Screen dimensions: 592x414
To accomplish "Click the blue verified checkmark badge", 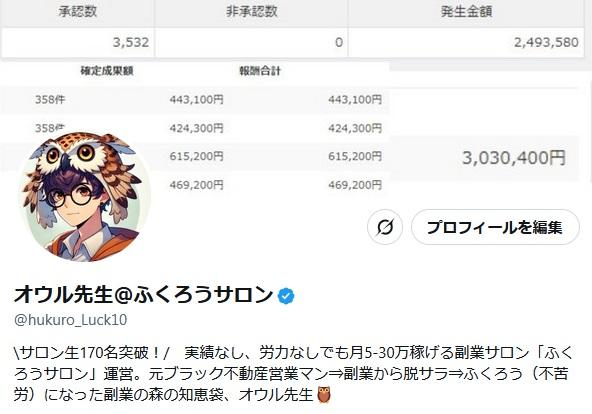I will (286, 296).
